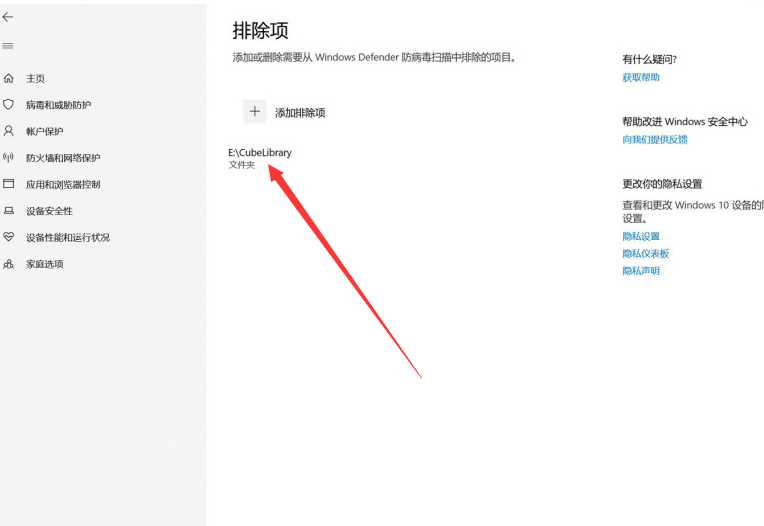Screen dimensions: 764x526
Task: Open 隐私声明 link
Action: (641, 270)
